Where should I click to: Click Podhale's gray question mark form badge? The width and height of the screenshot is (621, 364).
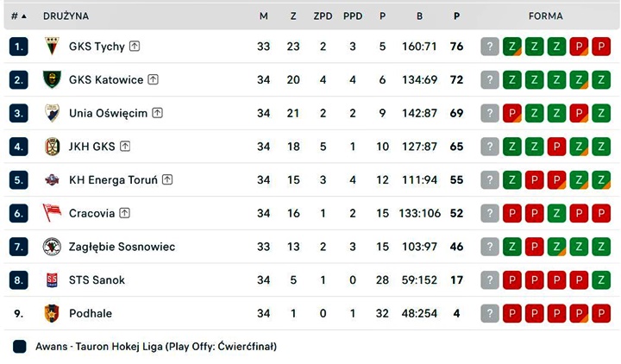[x=490, y=313]
